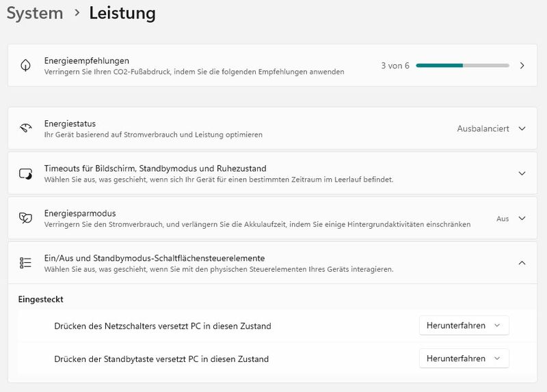Open the Standbytaste action dropdown

464,359
